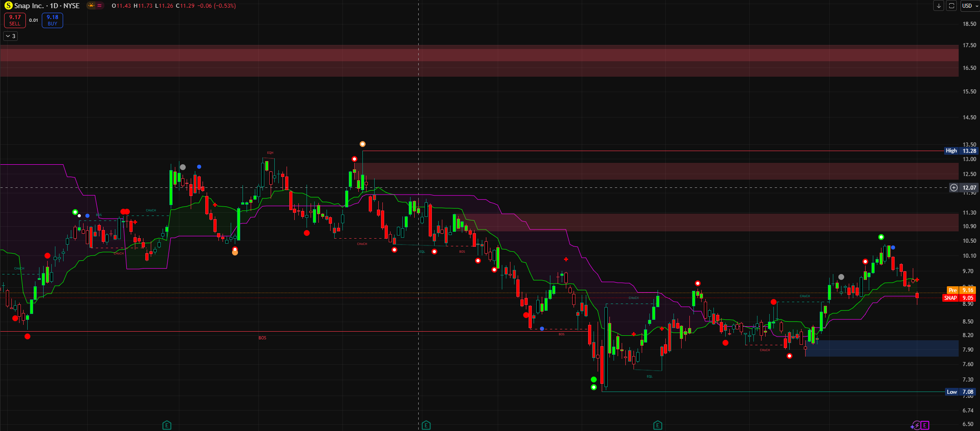Click the magenta upcoming earnings E icon

(925, 425)
